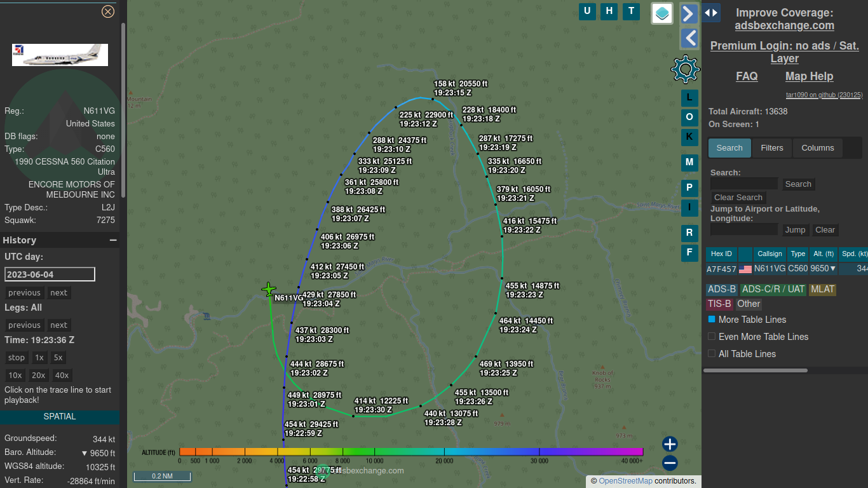Set playback speed to 20x
The width and height of the screenshot is (868, 488).
39,376
